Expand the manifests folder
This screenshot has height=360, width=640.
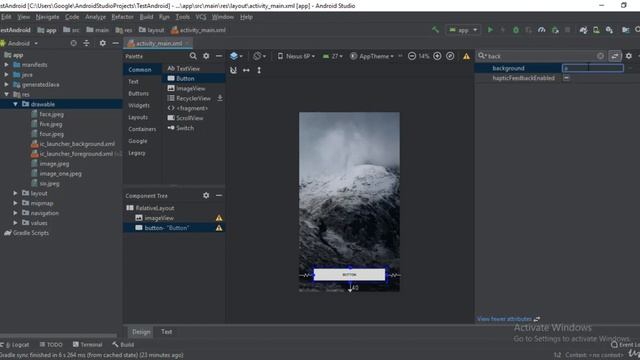tap(7, 64)
